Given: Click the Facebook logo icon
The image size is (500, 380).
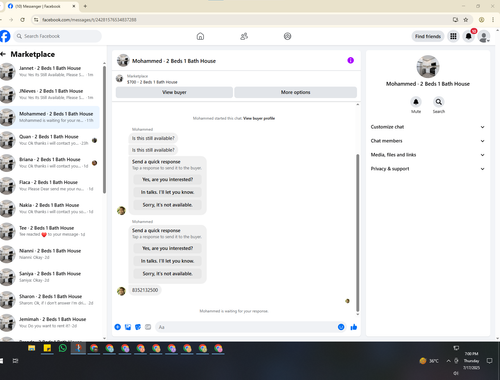Looking at the screenshot, I should [4, 36].
